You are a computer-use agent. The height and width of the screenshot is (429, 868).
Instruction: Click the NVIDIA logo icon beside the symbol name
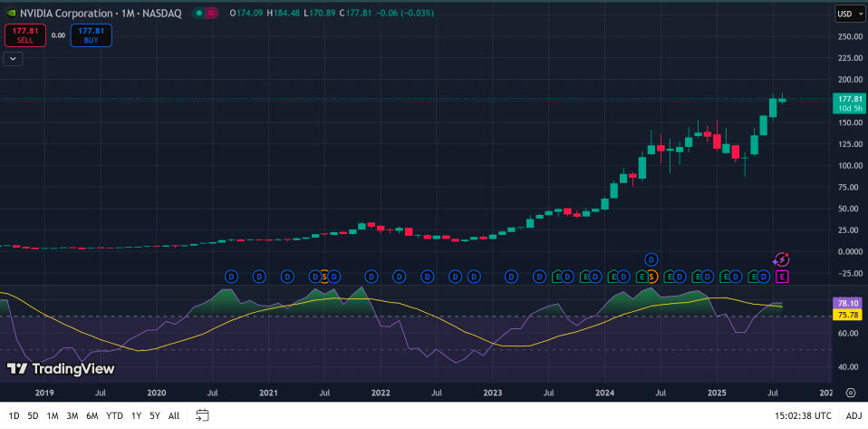pyautogui.click(x=10, y=14)
